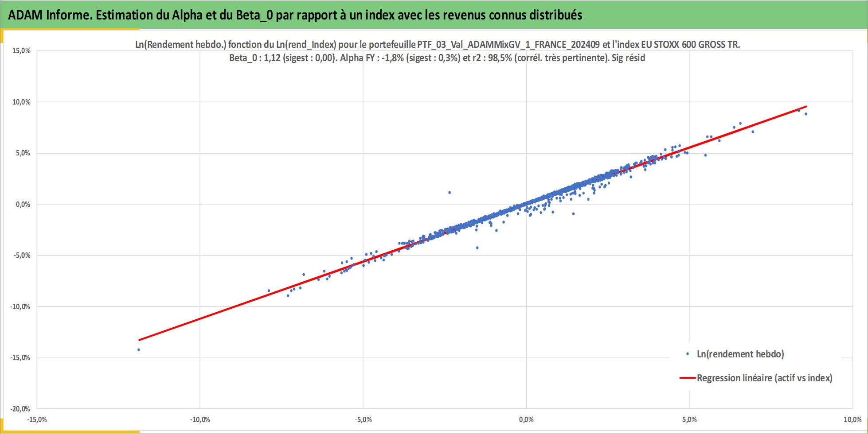This screenshot has width=868, height=434.
Task: Click the 5,0% label on the vertical axis
Action: point(23,153)
